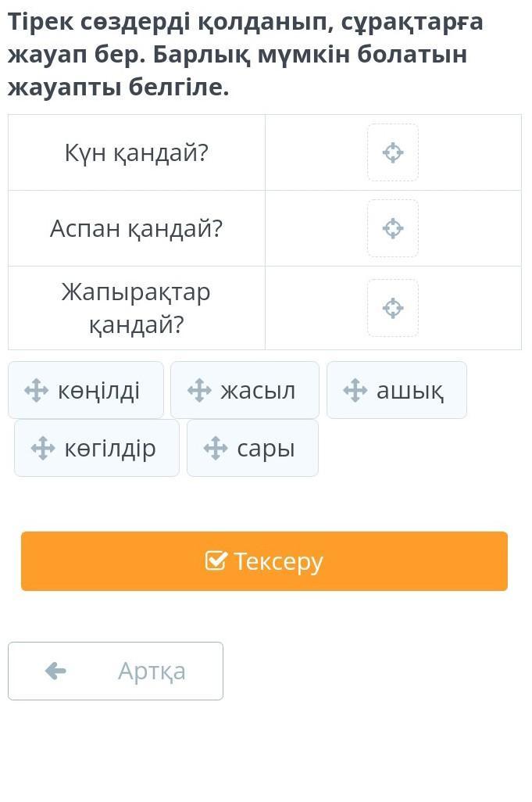
Task: Click the left arrow icon in Артқа
Action: 55,671
